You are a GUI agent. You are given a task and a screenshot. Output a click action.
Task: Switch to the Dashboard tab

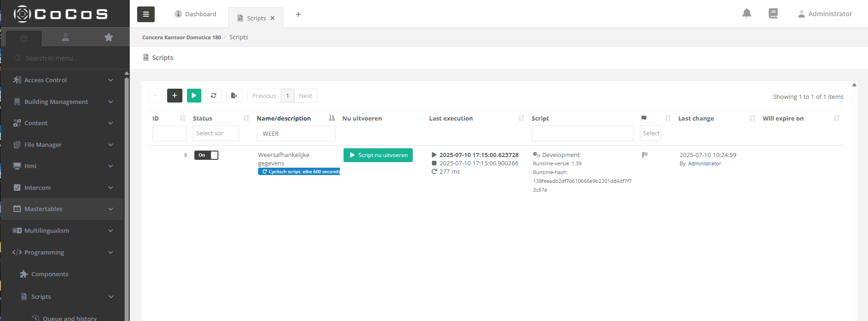coord(195,14)
